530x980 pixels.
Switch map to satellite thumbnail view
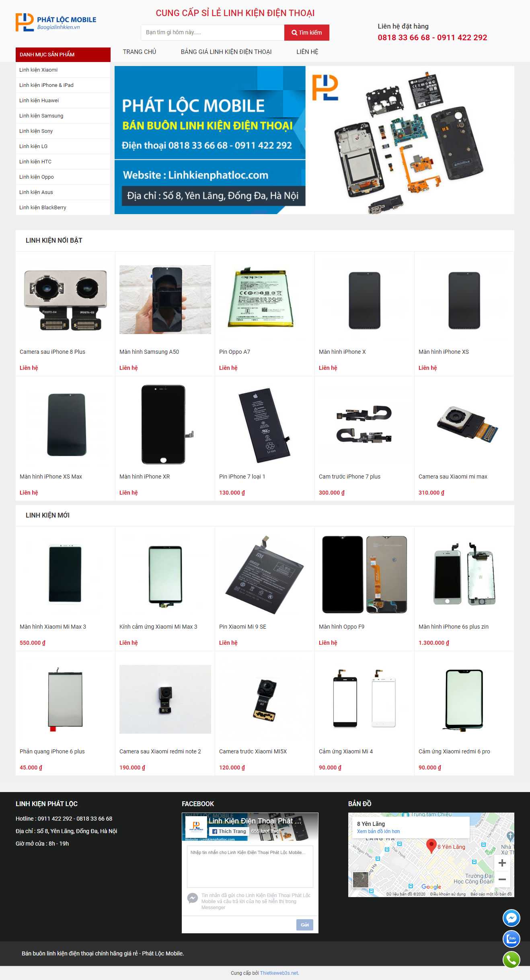point(360,880)
